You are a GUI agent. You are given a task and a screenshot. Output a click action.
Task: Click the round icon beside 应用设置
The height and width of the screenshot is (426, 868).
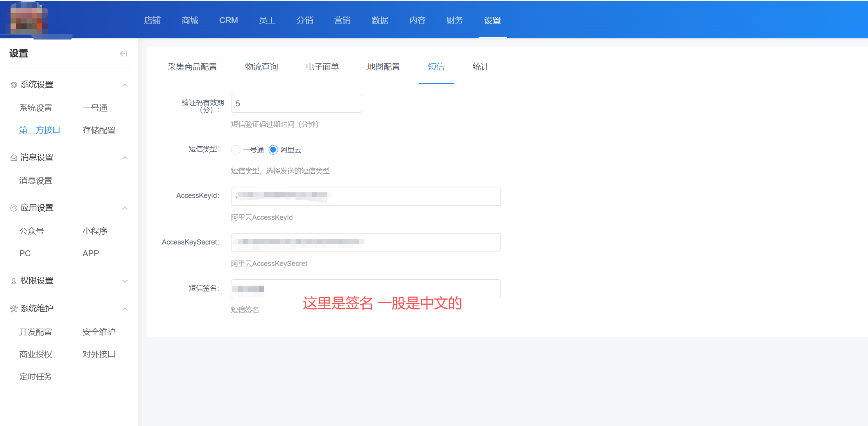point(14,208)
